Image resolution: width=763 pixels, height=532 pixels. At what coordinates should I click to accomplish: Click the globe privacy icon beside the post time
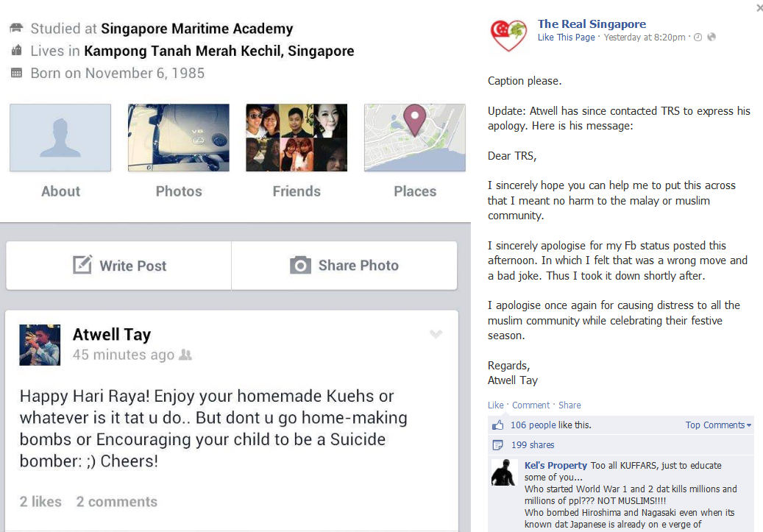(x=711, y=37)
